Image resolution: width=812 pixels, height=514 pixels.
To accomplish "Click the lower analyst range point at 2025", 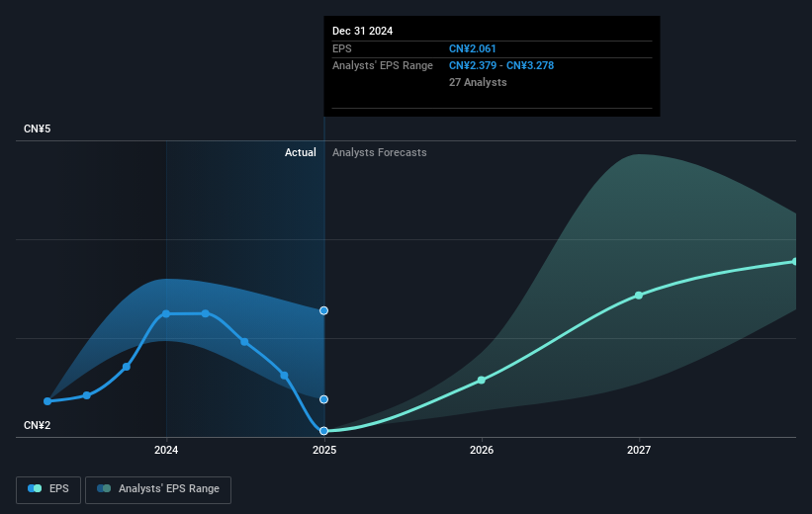I will pos(323,399).
